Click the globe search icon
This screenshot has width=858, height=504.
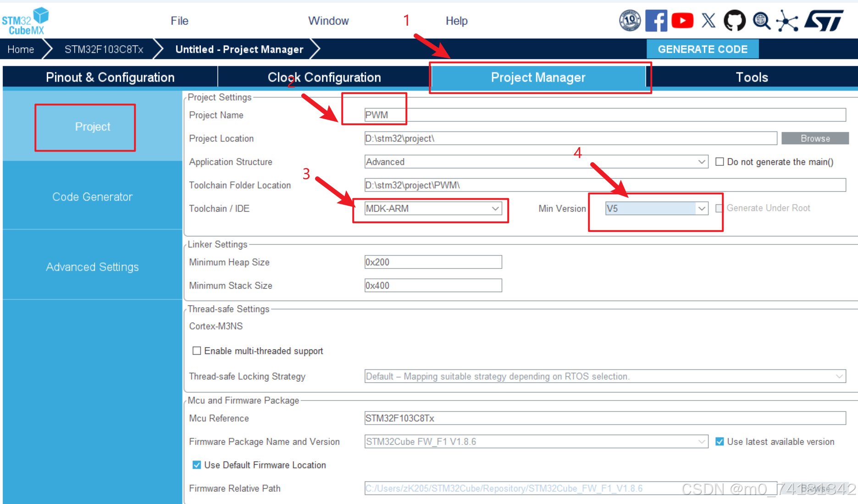(x=762, y=21)
